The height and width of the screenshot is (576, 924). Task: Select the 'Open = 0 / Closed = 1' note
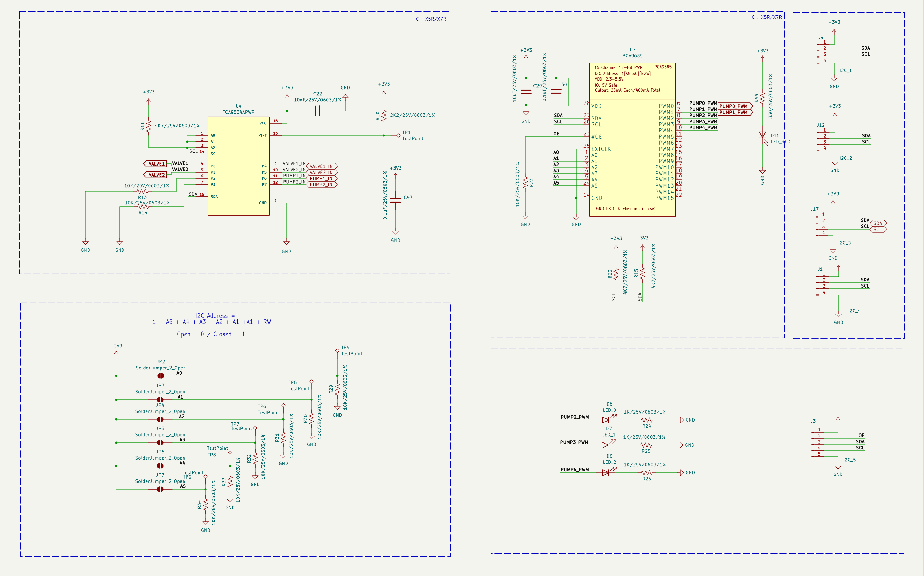[211, 334]
